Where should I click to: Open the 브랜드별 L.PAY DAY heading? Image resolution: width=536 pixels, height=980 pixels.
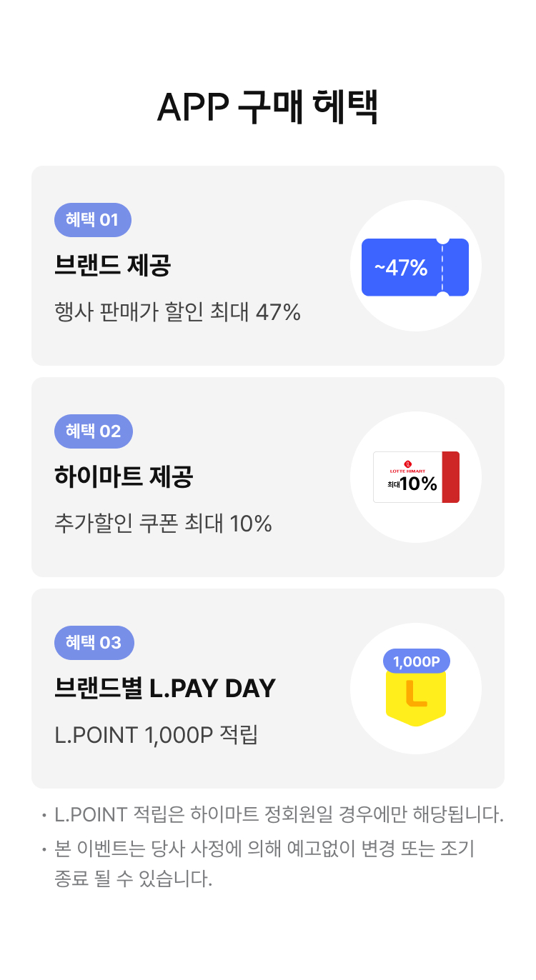point(165,689)
